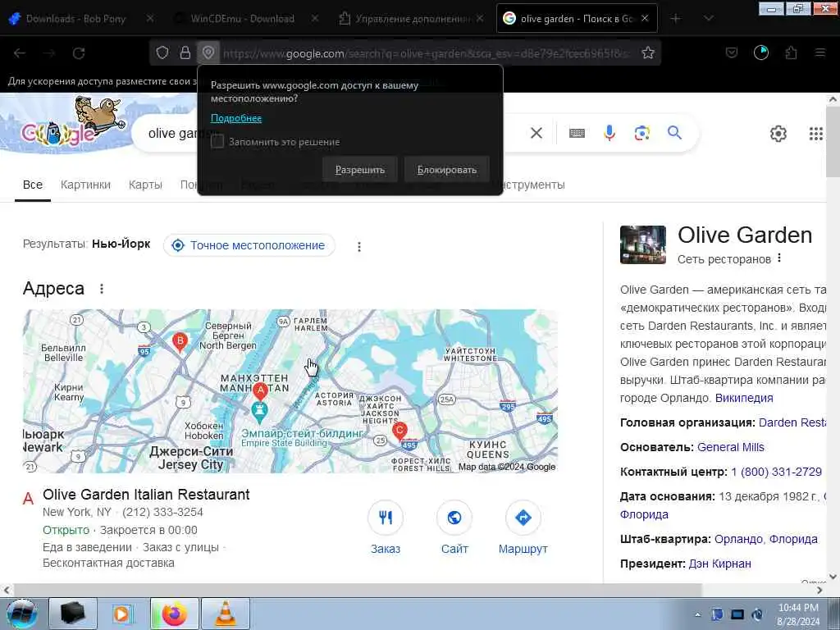Click the Блокировать button
Image resolution: width=840 pixels, height=630 pixels.
point(447,169)
